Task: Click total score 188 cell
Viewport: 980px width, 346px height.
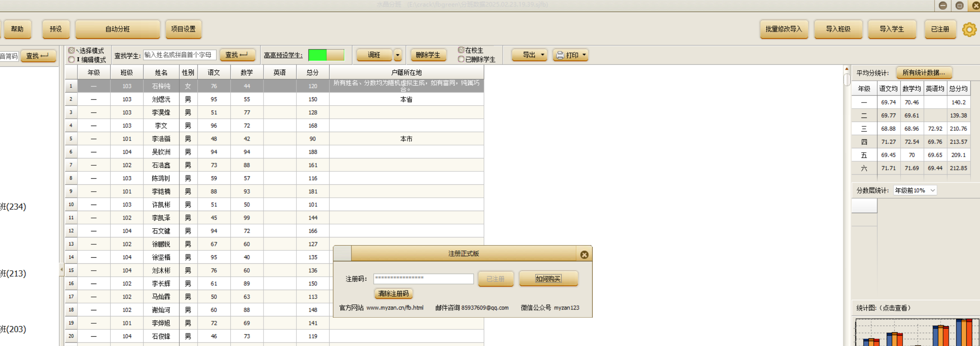Action: coord(312,152)
